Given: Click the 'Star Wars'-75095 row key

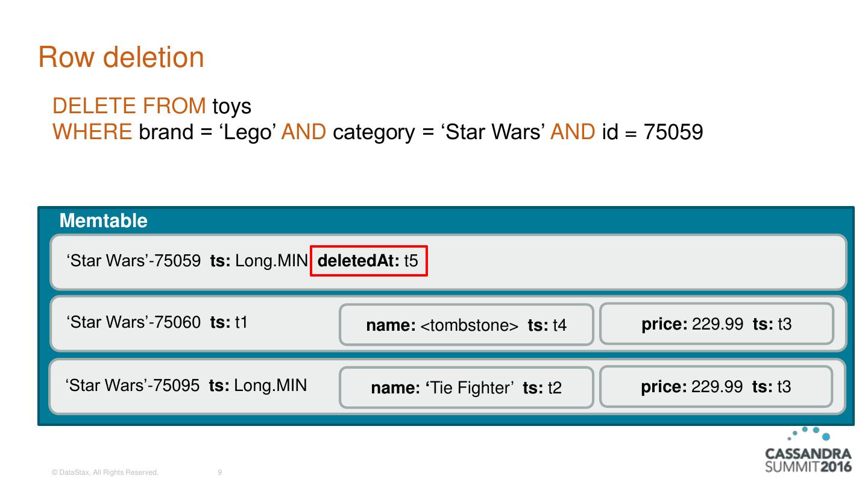Looking at the screenshot, I should pyautogui.click(x=133, y=385).
